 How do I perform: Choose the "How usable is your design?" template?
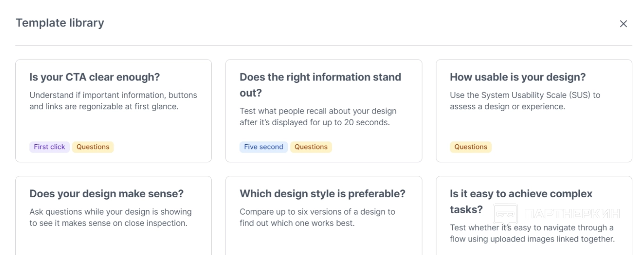[x=517, y=77]
